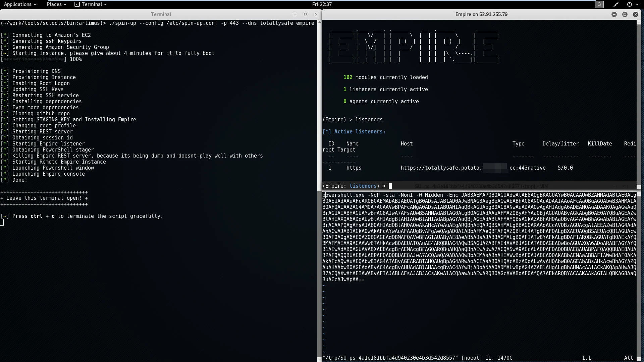Click 'Leave this terminal open!' notice
This screenshot has height=362, width=644.
point(44,198)
